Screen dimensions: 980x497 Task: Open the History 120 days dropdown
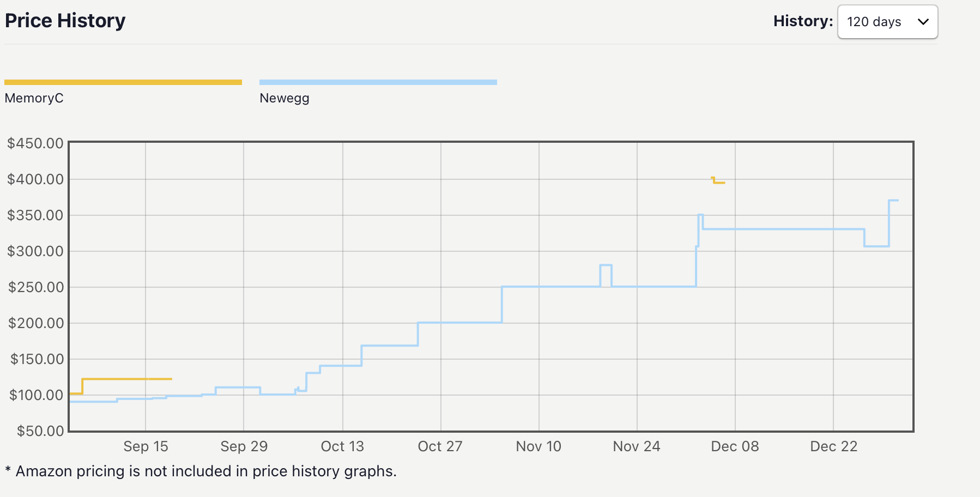[x=887, y=22]
